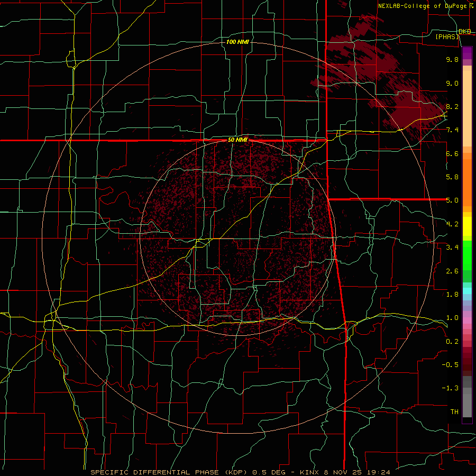Click the "100 NMI" range ring label

(x=237, y=42)
